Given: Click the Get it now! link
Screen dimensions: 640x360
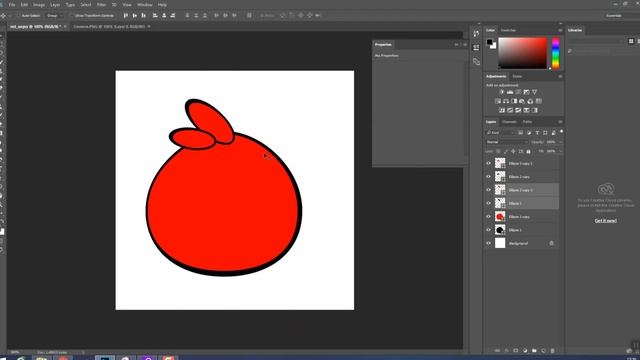Looking at the screenshot, I should 605,221.
